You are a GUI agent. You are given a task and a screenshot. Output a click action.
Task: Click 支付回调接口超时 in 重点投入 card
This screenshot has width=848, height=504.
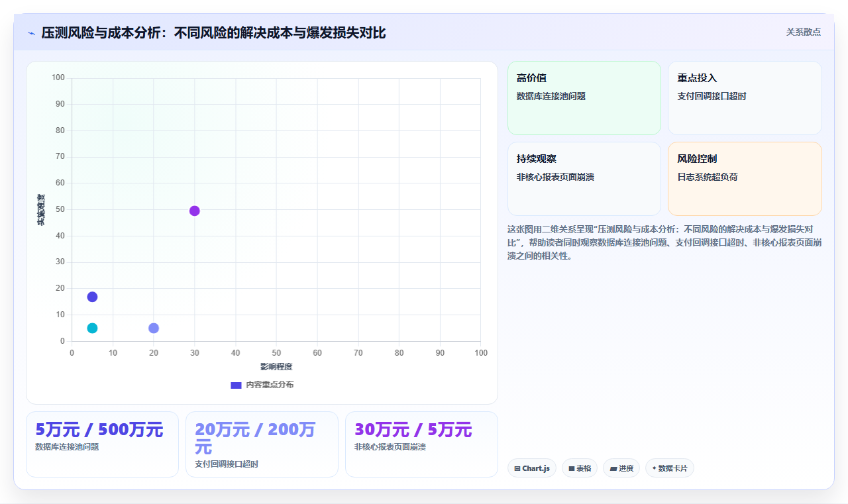[712, 96]
